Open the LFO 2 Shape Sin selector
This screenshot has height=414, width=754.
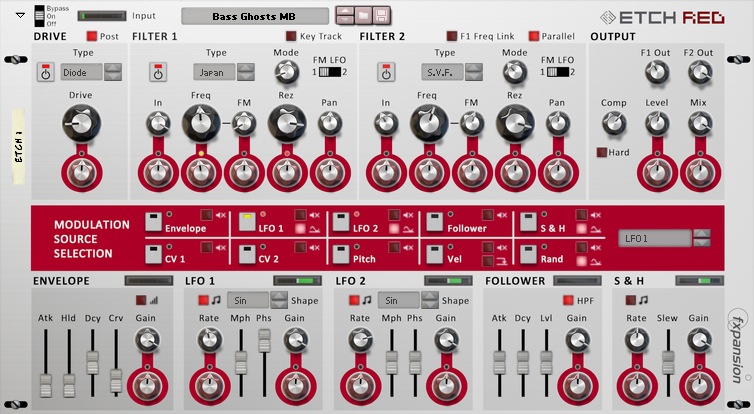pyautogui.click(x=399, y=301)
